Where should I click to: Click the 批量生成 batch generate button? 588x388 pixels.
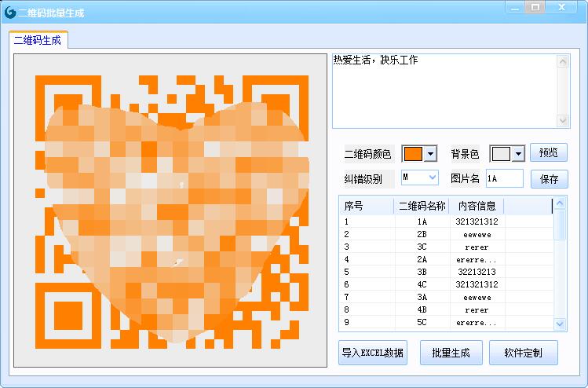coord(451,353)
